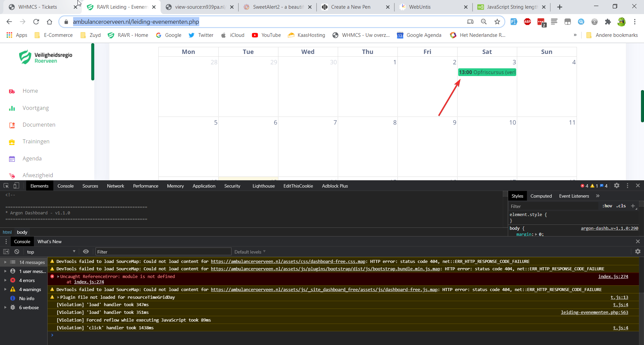Switch to the Network tab in DevTools
This screenshot has height=345, width=644.
[x=115, y=186]
